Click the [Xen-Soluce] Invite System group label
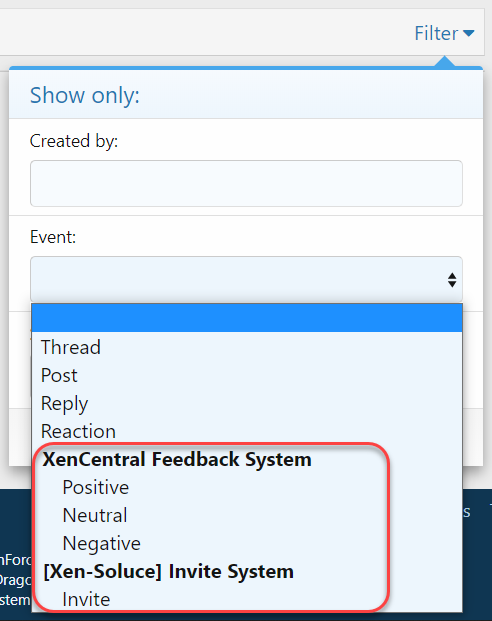This screenshot has width=492, height=621. [x=168, y=571]
